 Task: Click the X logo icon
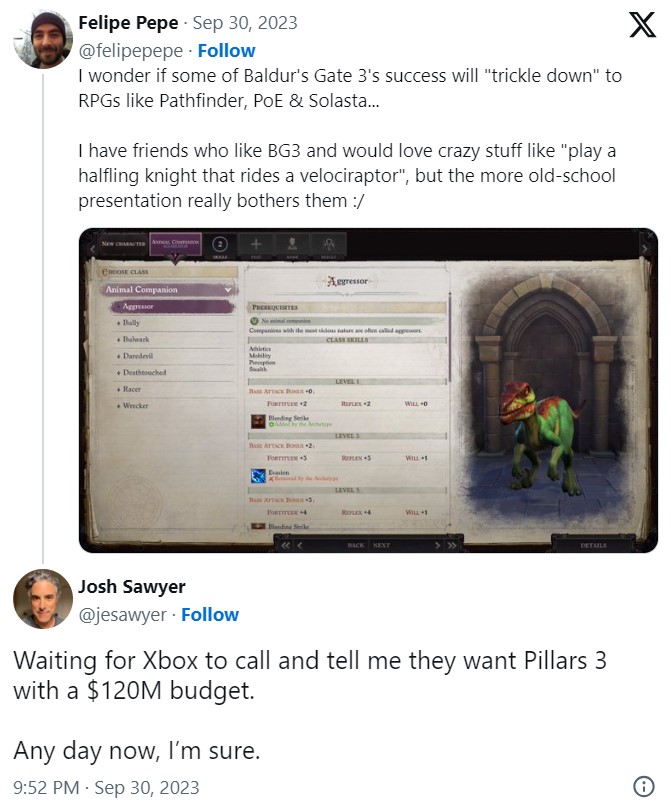[641, 25]
